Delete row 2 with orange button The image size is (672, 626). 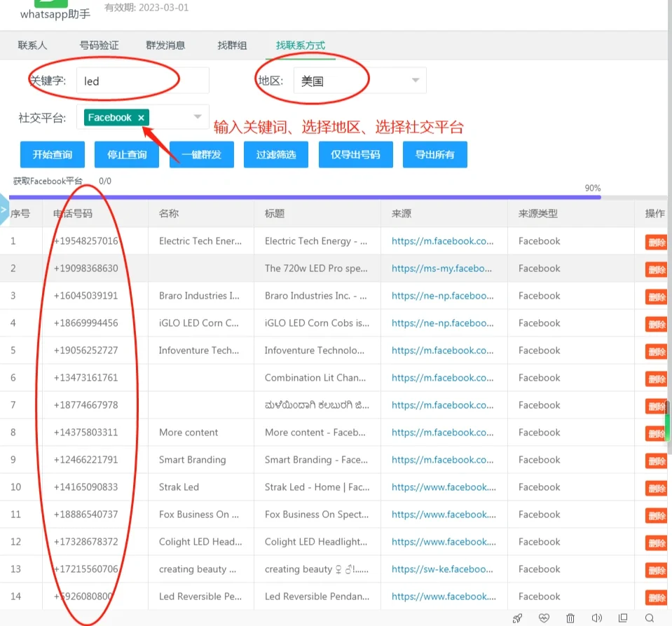click(x=656, y=270)
